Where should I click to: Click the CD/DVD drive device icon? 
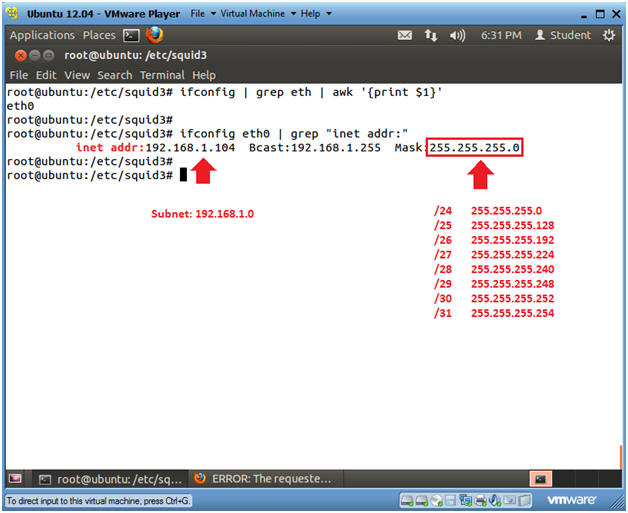pos(437,500)
